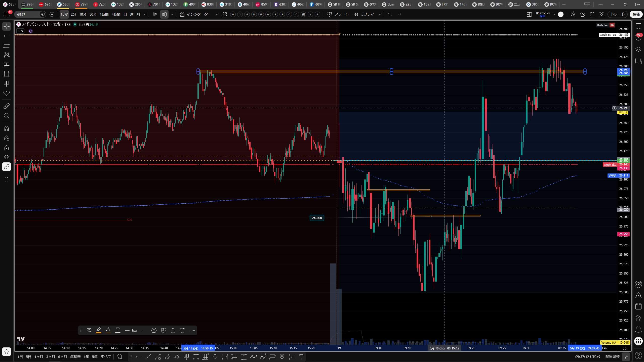The width and height of the screenshot is (644, 362).
Task: Add to favorites with heart icon in left sidebar
Action: (x=7, y=93)
